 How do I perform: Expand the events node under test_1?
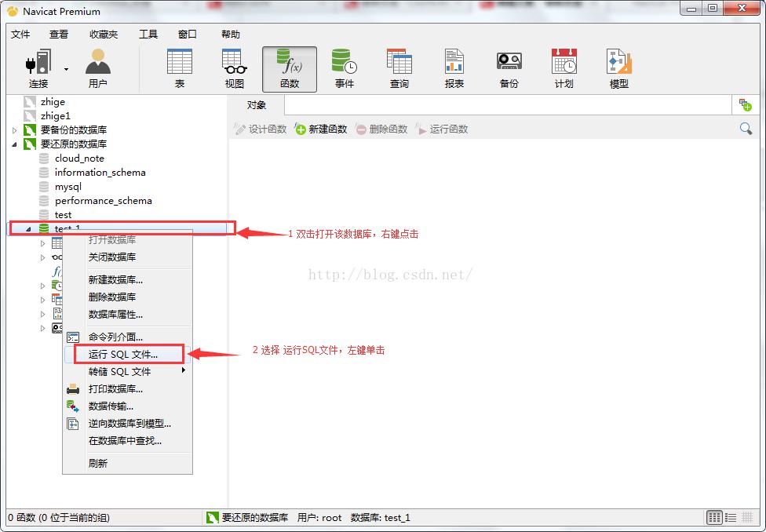(42, 286)
